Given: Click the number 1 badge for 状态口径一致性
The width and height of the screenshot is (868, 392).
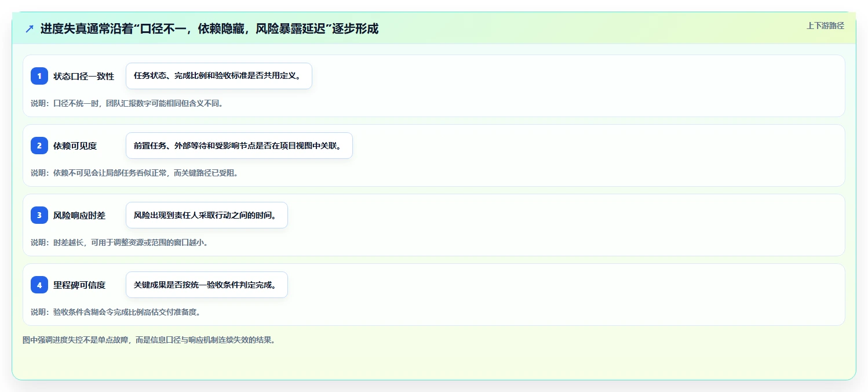Looking at the screenshot, I should [x=39, y=76].
